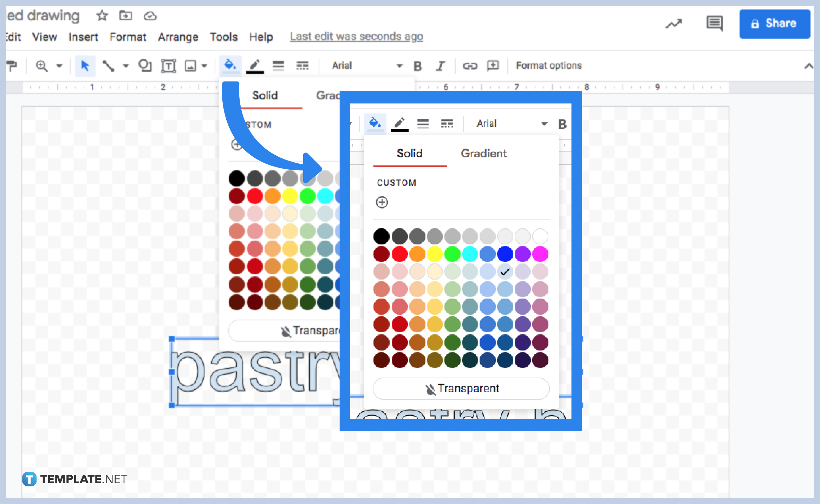Select the red color swatch
Image resolution: width=820 pixels, height=504 pixels.
click(400, 254)
